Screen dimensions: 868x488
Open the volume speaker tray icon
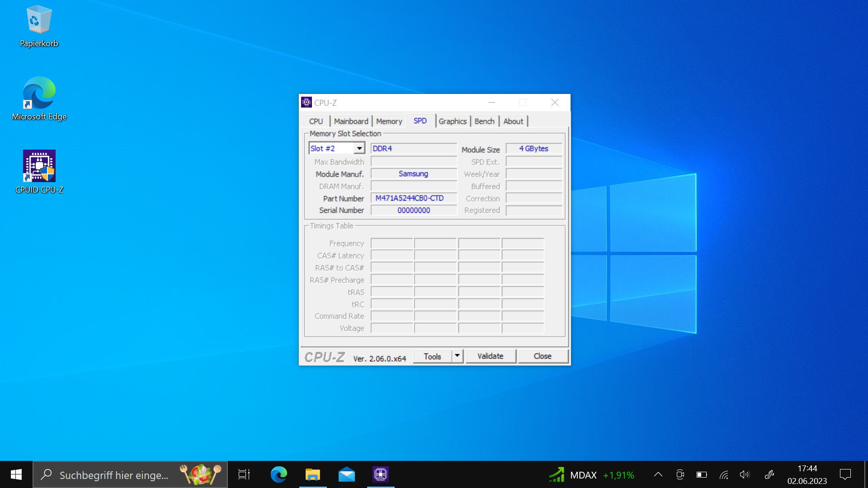click(x=744, y=474)
